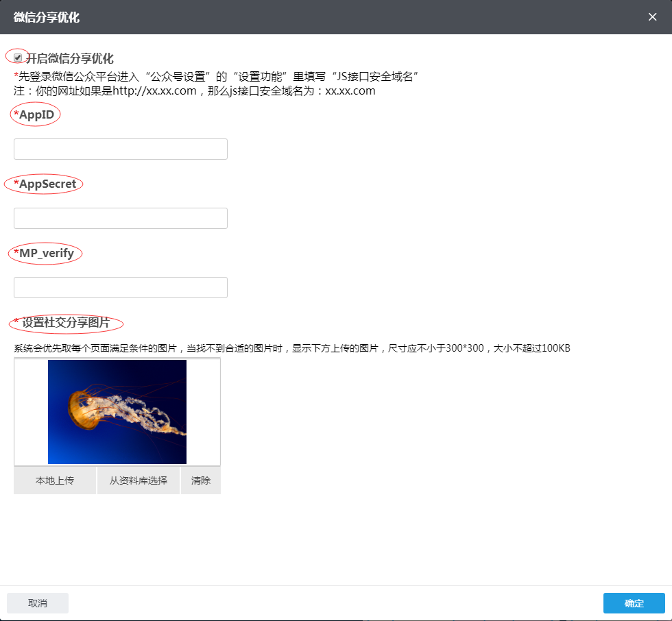Click the *AppSecret field label

45,184
